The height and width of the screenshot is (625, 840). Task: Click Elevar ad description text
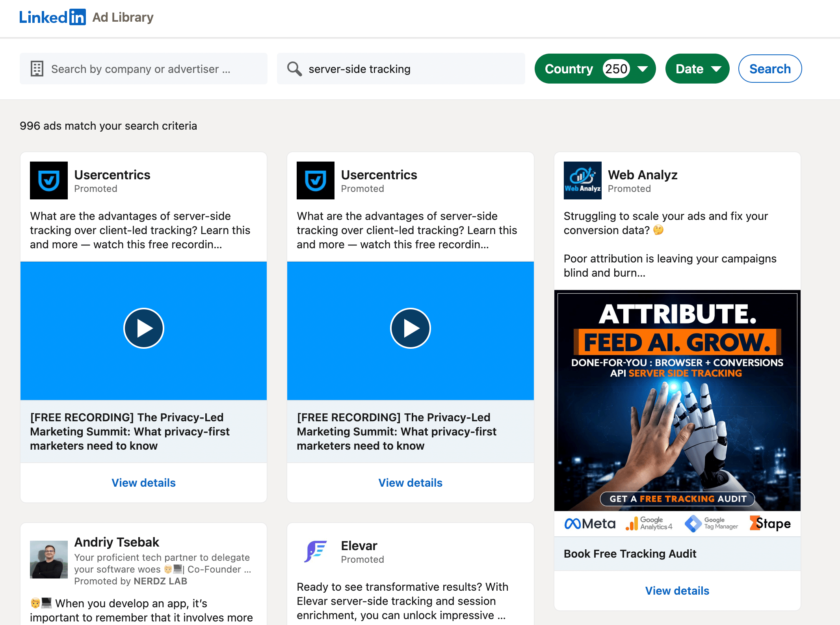(403, 601)
